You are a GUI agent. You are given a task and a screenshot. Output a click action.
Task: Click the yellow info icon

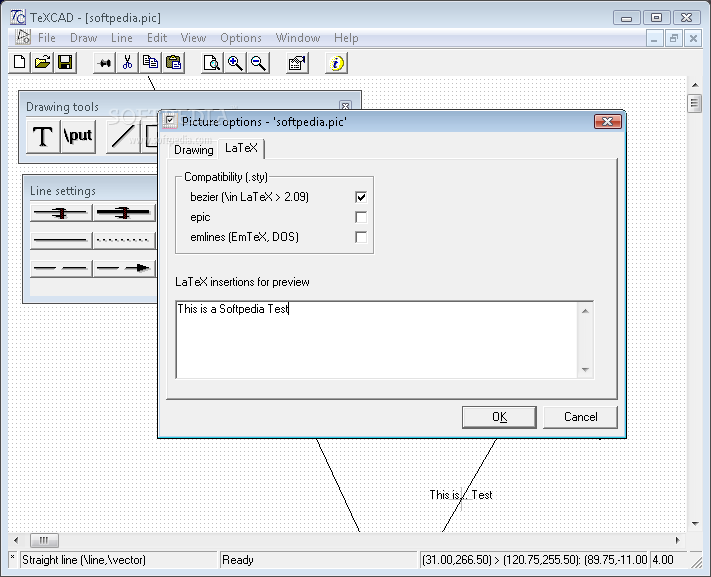336,63
